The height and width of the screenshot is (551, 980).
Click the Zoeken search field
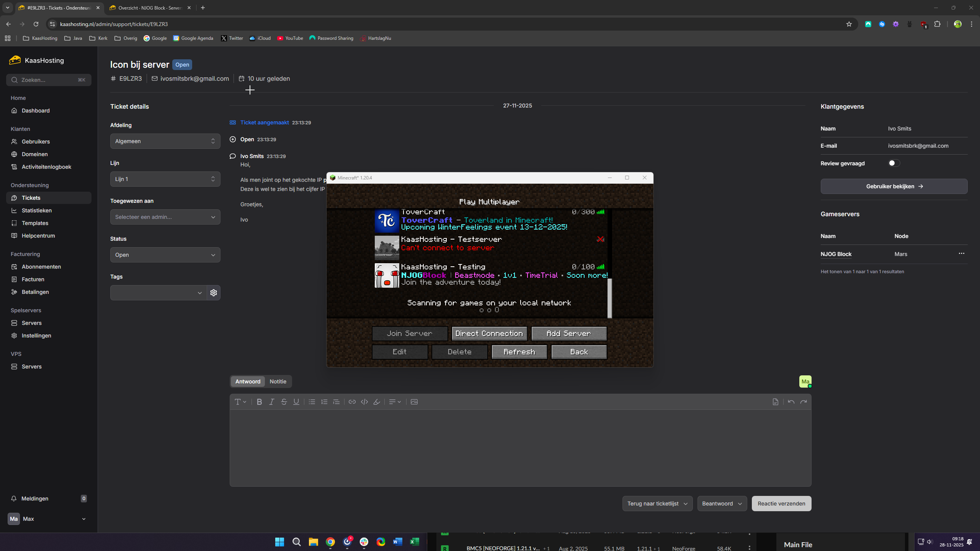coord(49,80)
